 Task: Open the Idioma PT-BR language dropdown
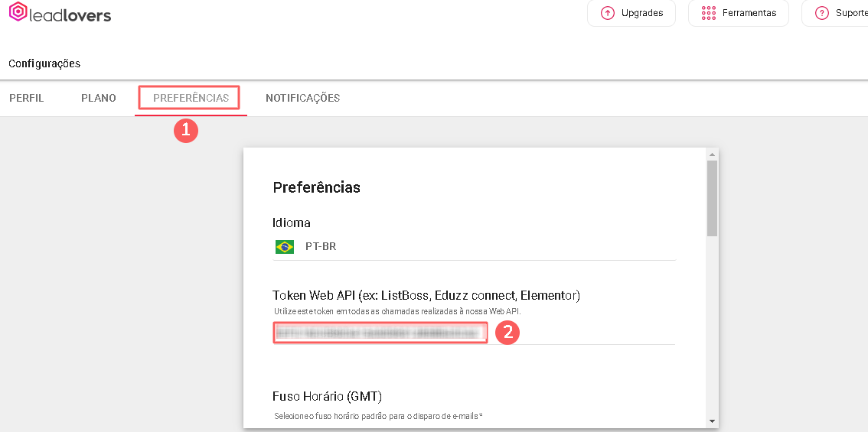pyautogui.click(x=475, y=247)
